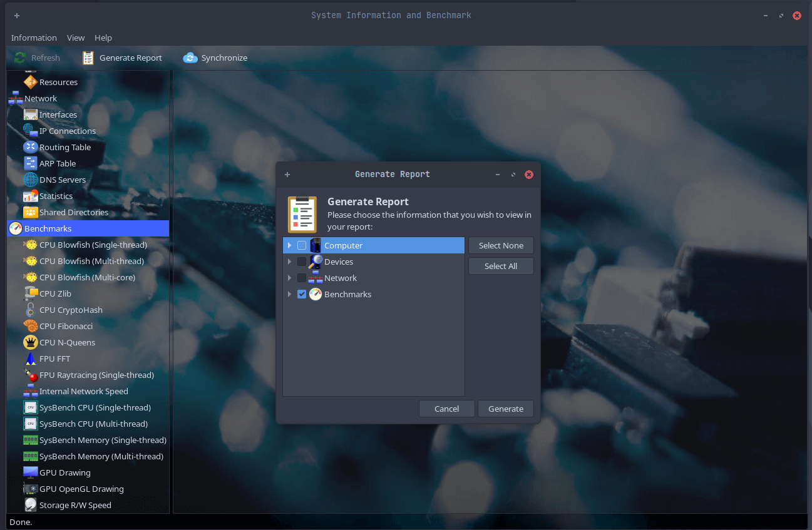Screen dimensions: 812x530
Task: Expand the Devices disclosure triangle
Action: point(289,262)
